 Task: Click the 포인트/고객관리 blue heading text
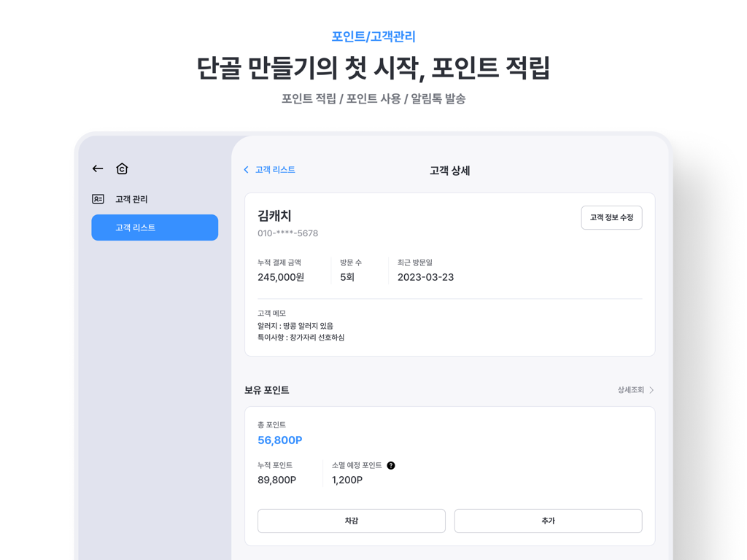coord(373,36)
